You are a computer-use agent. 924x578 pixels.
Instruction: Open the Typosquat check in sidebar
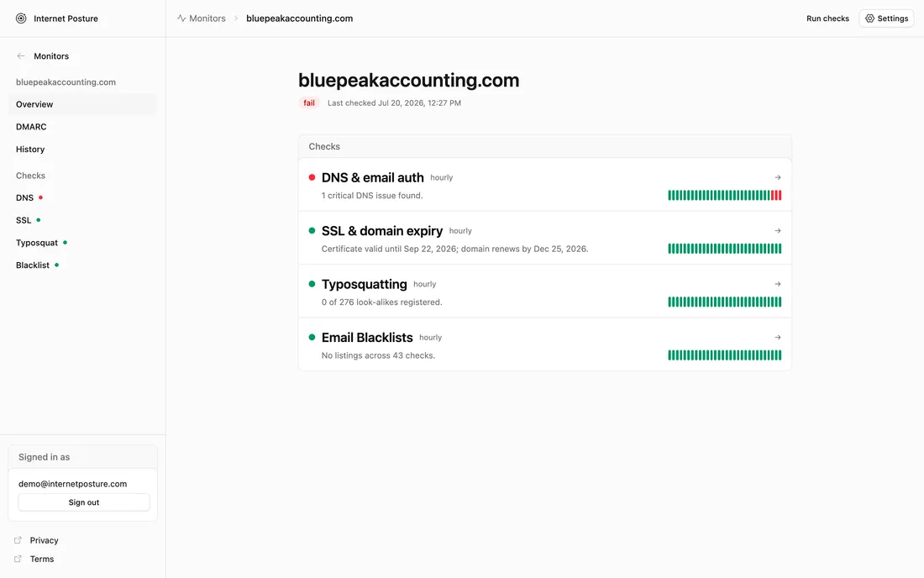point(82,242)
